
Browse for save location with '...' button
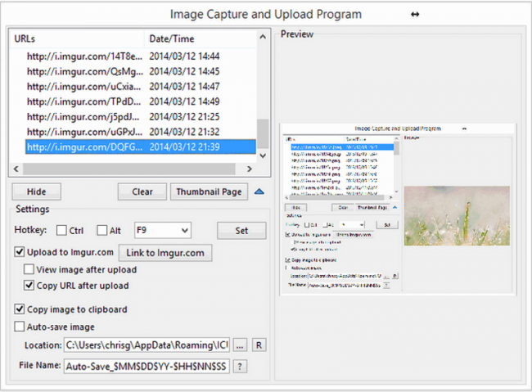pos(240,345)
